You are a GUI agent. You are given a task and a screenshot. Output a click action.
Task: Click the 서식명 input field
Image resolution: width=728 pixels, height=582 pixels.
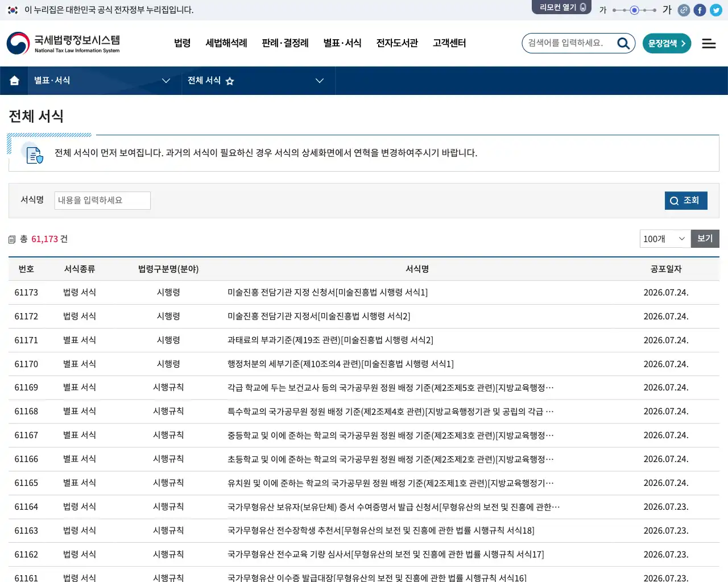point(102,201)
